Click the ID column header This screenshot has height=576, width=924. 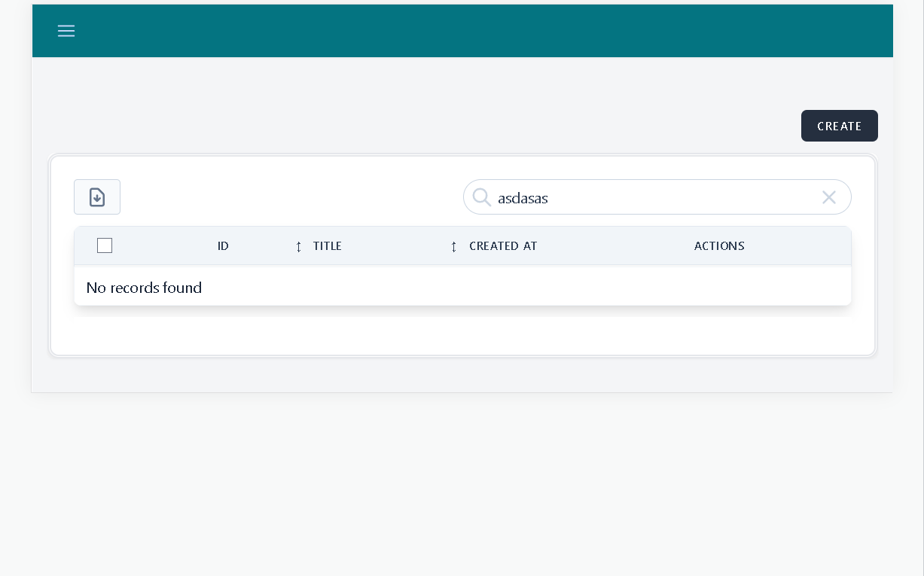click(223, 246)
